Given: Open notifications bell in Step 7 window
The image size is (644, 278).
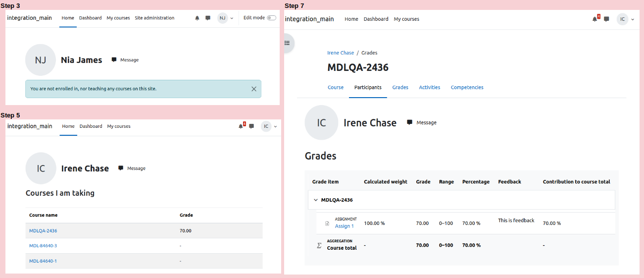Looking at the screenshot, I should click(x=595, y=19).
